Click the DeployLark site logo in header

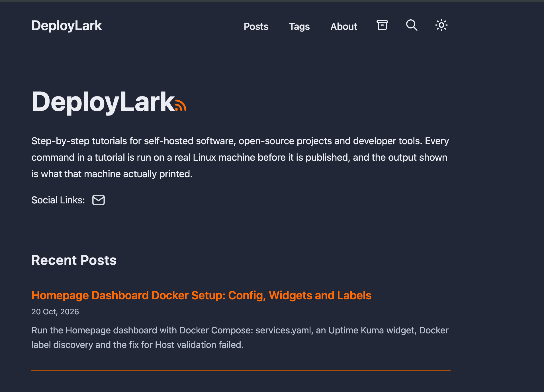(x=67, y=26)
